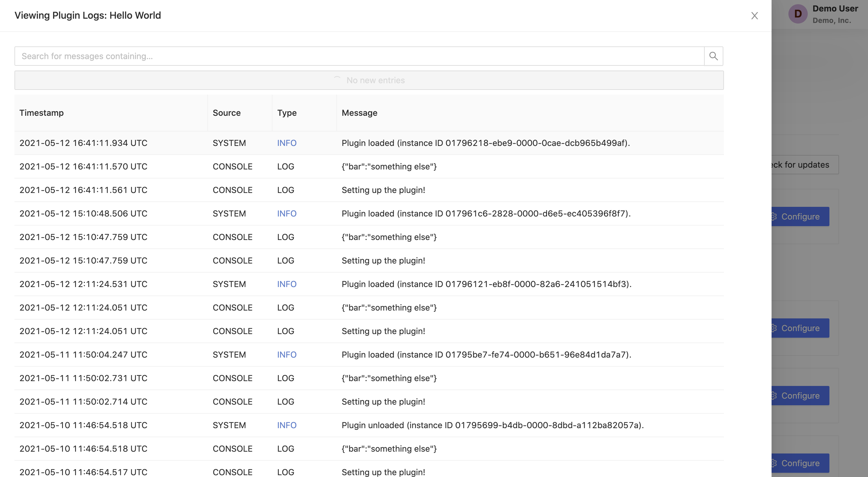
Task: Click INFO type in 15:10:48.506 row
Action: point(287,213)
